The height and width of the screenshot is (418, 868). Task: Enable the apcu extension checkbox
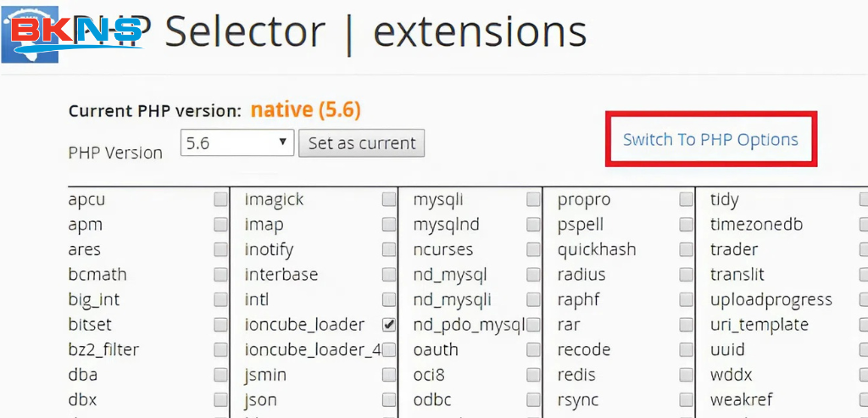[x=221, y=199]
